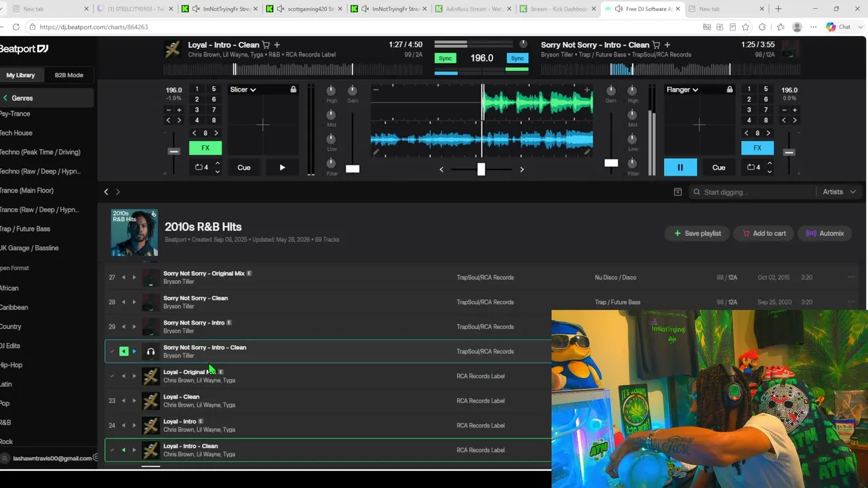868x488 pixels.
Task: Decrease loop length on right deck
Action: 769,171
